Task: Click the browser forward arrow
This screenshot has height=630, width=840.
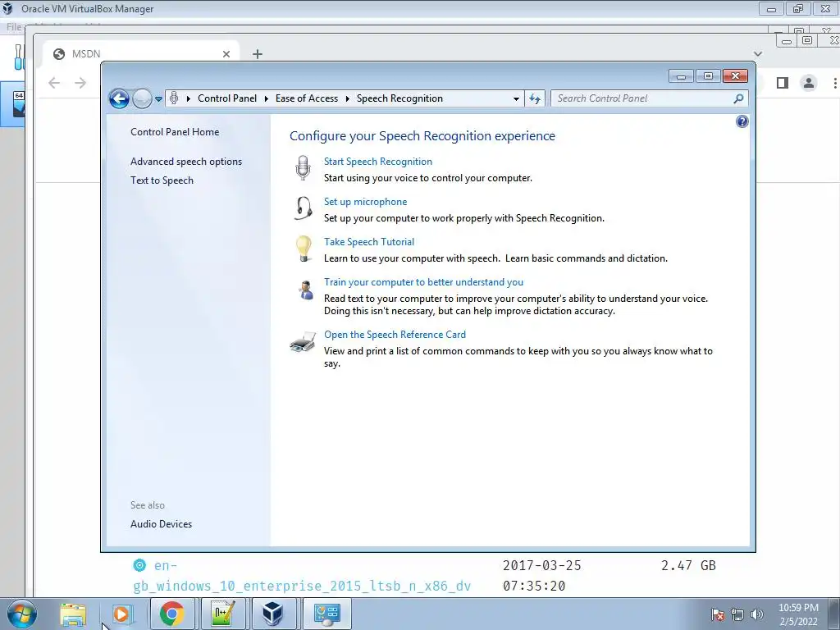Action: pyautogui.click(x=80, y=83)
